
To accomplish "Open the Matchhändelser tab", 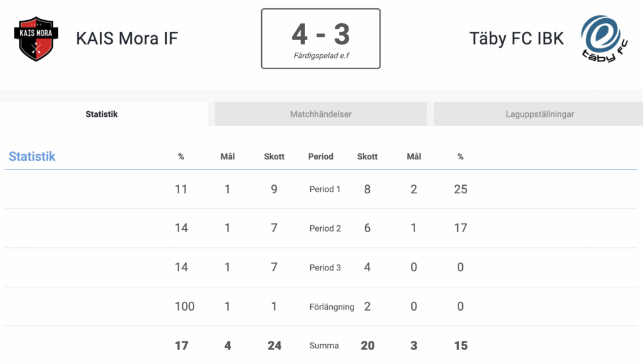I will tap(321, 114).
